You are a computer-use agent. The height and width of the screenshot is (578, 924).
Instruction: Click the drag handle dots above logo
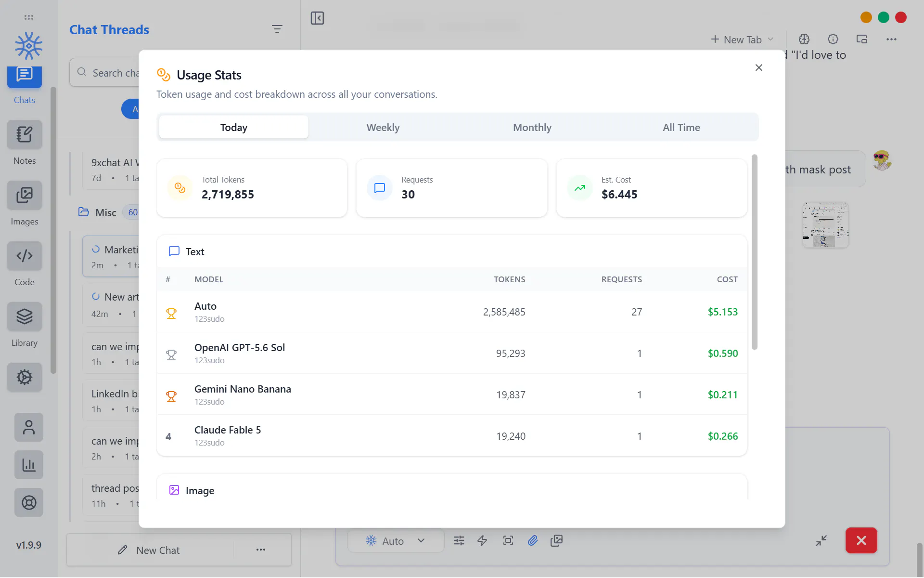pos(29,17)
